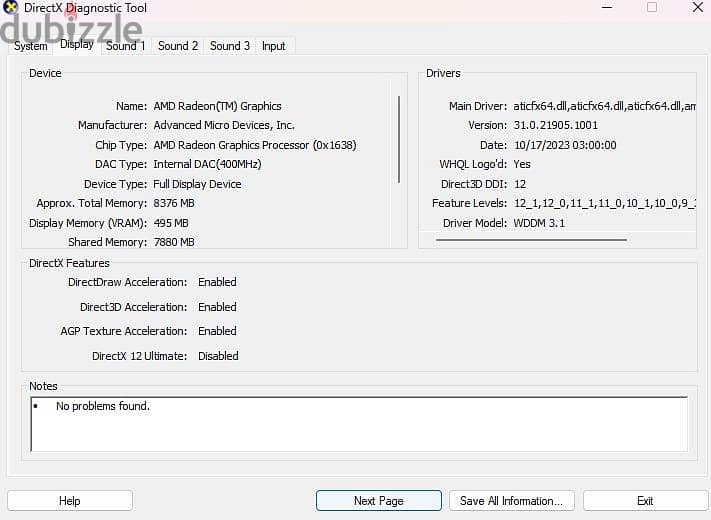Open the Sound 1 tab
711x520 pixels.
(126, 46)
